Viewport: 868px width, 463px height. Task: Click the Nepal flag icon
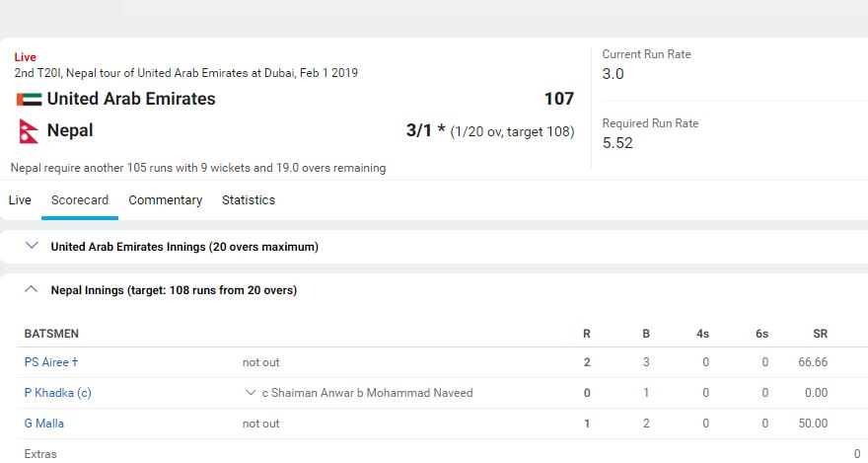[29, 130]
